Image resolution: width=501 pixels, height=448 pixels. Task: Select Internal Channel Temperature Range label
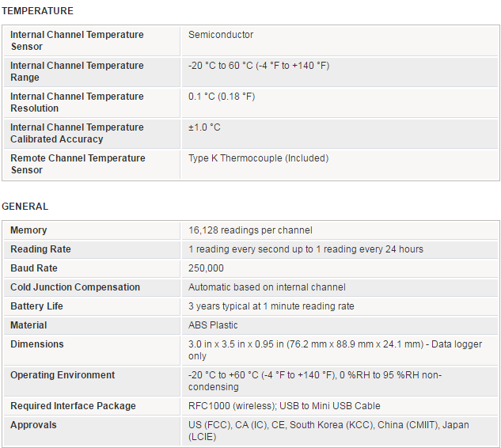(x=77, y=71)
